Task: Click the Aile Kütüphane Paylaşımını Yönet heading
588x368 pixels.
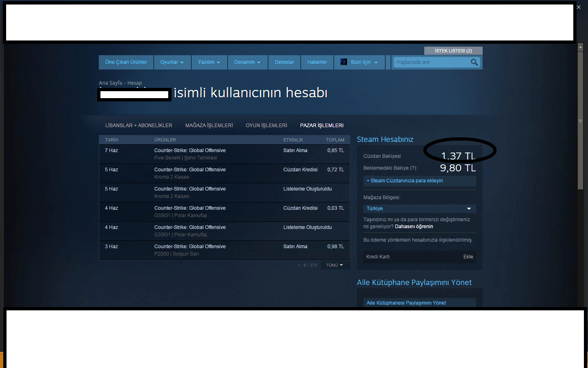Action: (414, 283)
